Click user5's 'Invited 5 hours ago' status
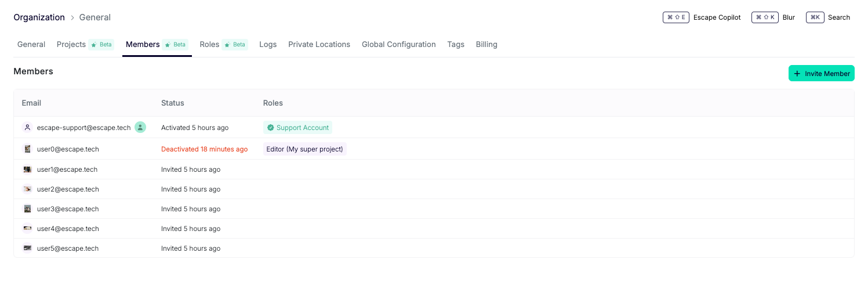This screenshot has height=303, width=868. (191, 248)
